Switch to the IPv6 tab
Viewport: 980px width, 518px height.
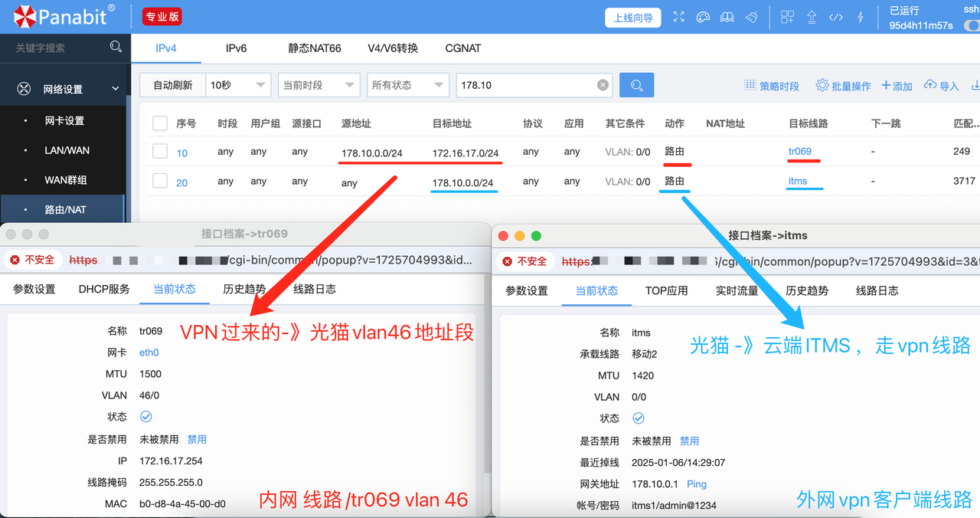[236, 48]
